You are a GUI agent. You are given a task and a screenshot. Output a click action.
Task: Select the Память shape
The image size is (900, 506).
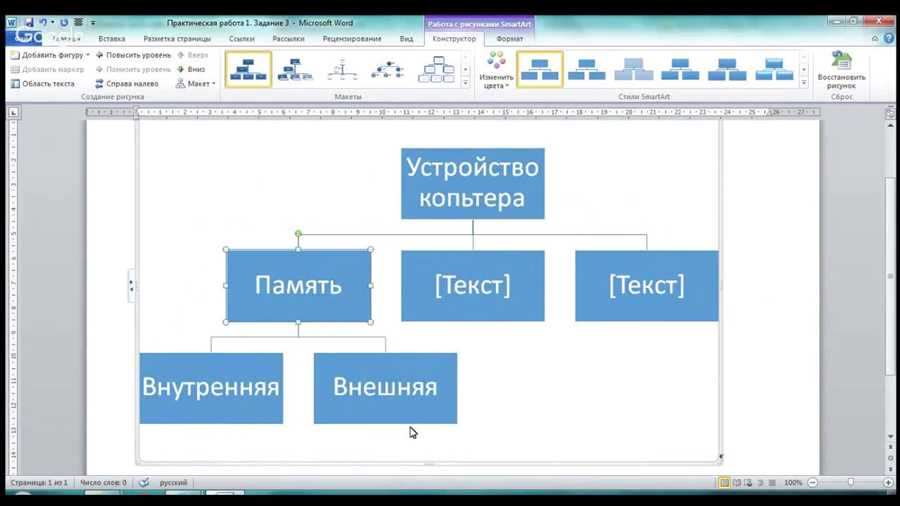298,286
